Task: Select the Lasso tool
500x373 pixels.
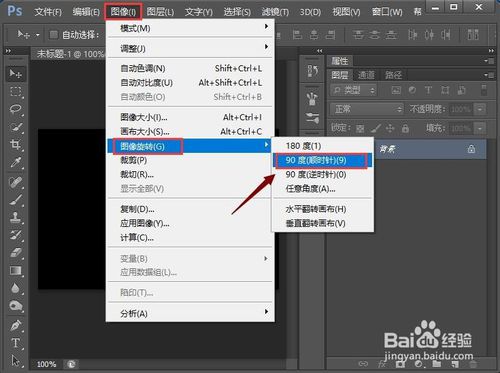Action: (x=15, y=109)
